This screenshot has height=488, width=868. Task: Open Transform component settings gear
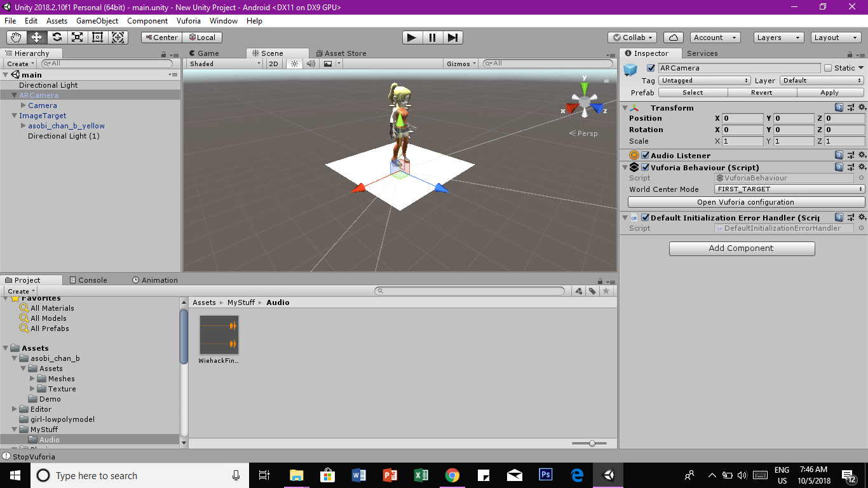click(x=861, y=108)
